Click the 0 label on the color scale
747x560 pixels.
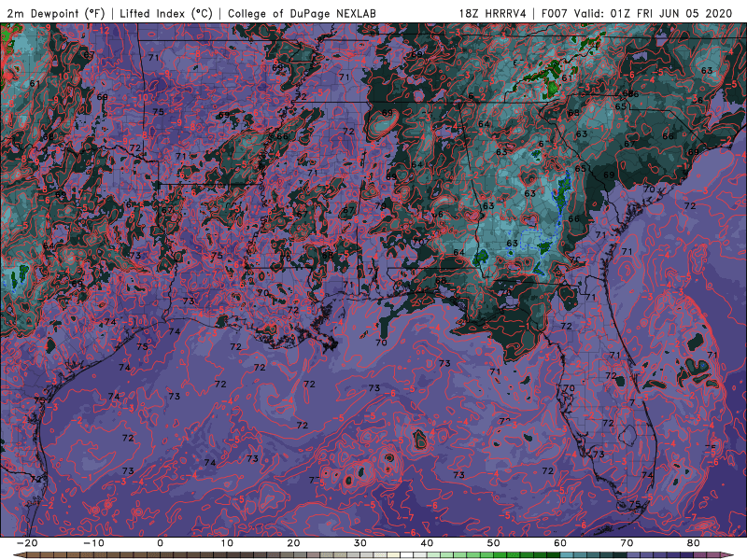click(x=160, y=543)
